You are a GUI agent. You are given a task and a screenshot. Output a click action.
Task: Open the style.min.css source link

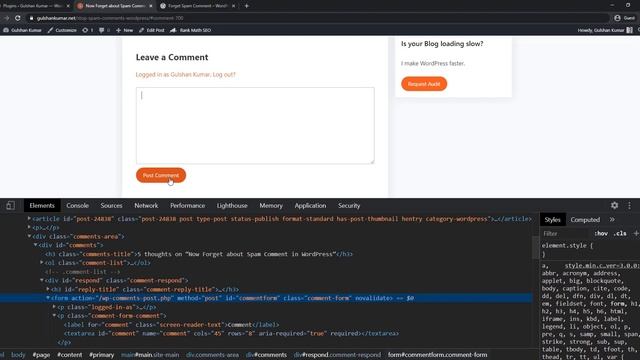point(602,266)
